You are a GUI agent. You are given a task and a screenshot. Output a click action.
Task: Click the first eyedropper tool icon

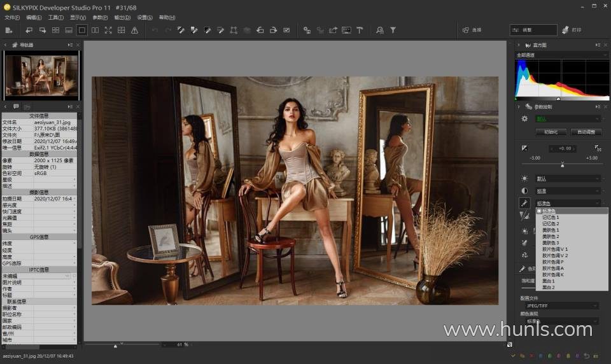pos(181,30)
